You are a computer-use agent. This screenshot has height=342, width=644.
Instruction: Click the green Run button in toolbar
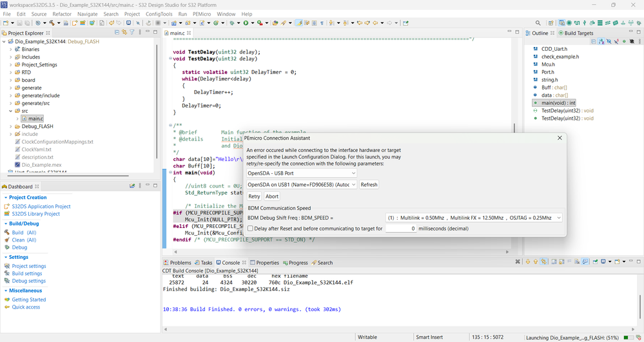(x=246, y=23)
